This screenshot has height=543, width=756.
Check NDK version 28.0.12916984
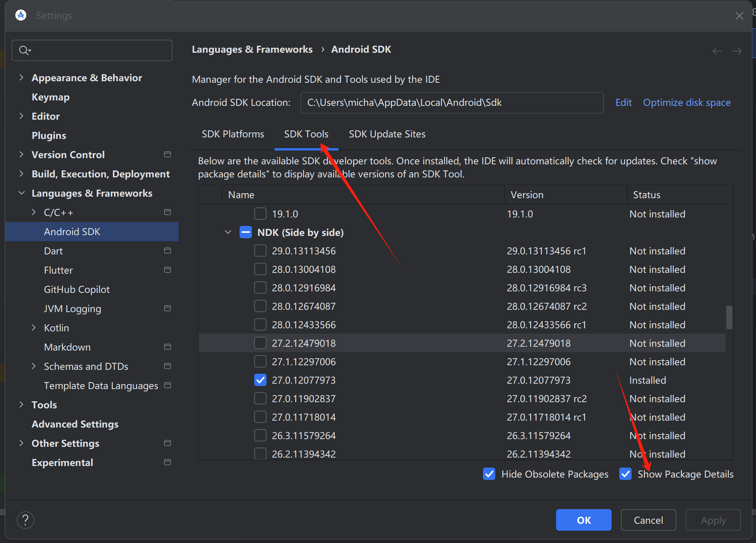pos(260,287)
